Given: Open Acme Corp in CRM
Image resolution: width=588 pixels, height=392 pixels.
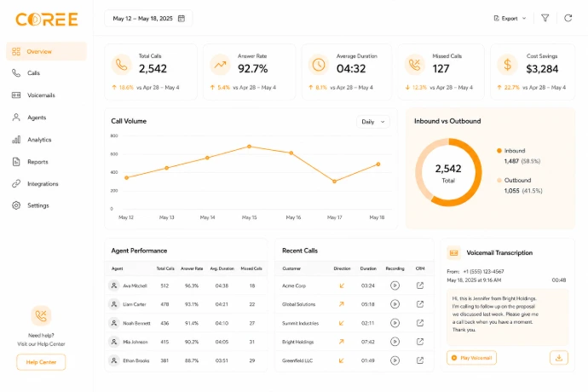Looking at the screenshot, I should coord(420,285).
